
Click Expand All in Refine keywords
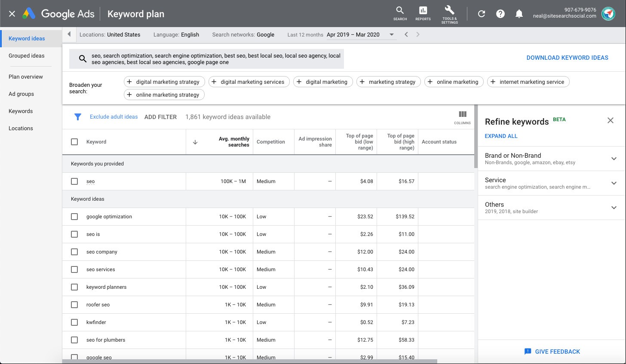pyautogui.click(x=501, y=136)
